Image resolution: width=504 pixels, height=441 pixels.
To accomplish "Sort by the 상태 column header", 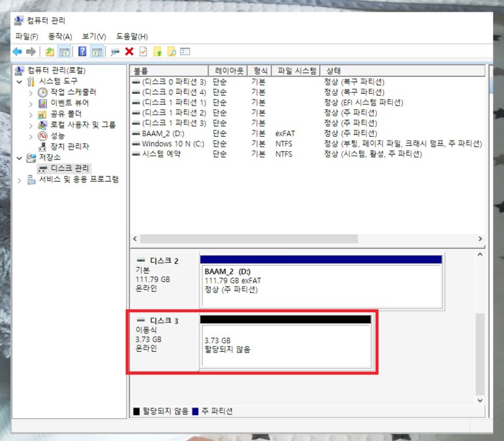I will tap(402, 70).
